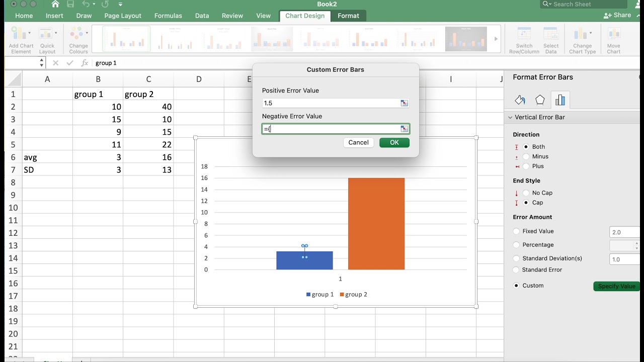Click the formula bar confirm checkmark icon
Image resolution: width=644 pixels, height=362 pixels.
point(70,63)
